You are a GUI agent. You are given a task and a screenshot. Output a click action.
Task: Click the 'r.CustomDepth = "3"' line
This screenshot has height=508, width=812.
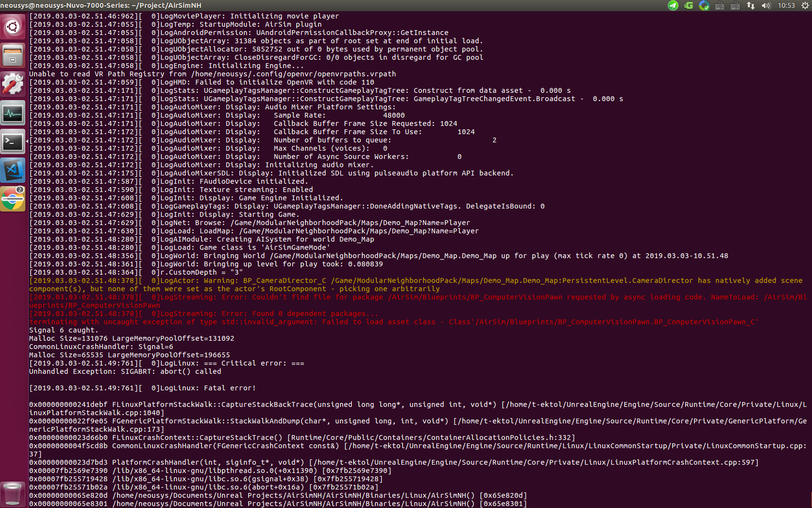pos(136,272)
